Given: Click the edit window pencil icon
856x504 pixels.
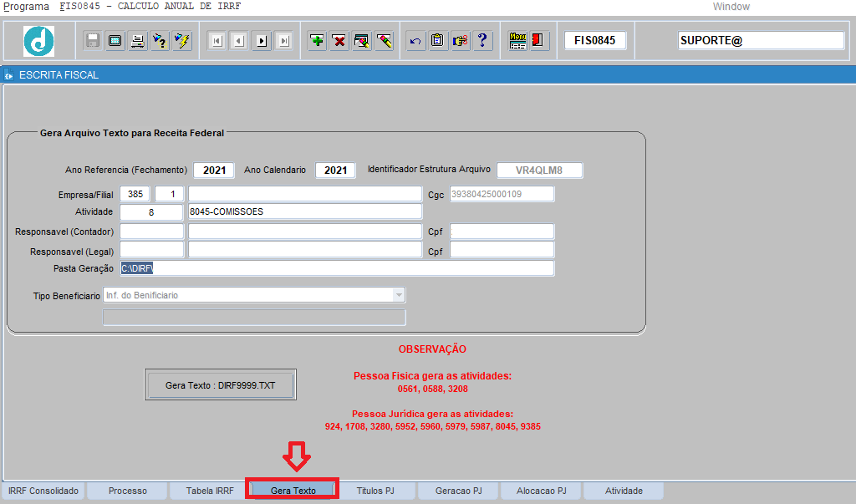Looking at the screenshot, I should [x=362, y=40].
